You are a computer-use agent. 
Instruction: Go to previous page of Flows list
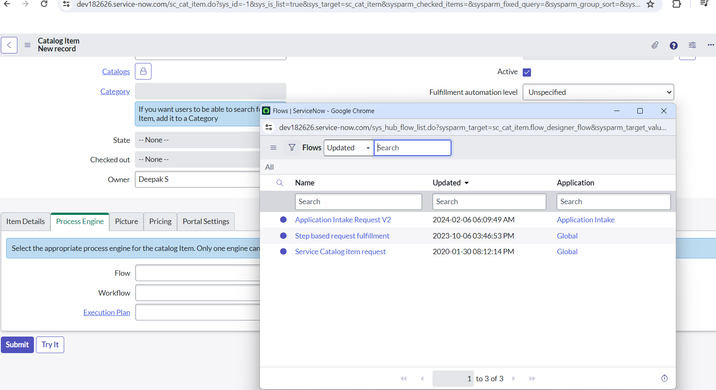point(422,379)
